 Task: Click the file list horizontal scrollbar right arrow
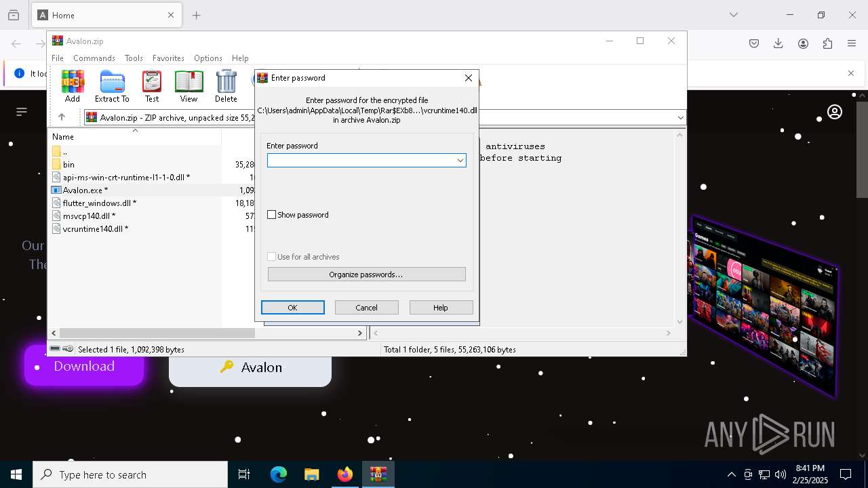click(360, 333)
